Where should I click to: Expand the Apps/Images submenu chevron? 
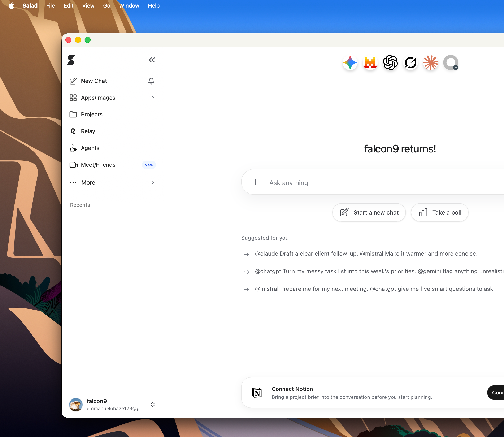[153, 98]
